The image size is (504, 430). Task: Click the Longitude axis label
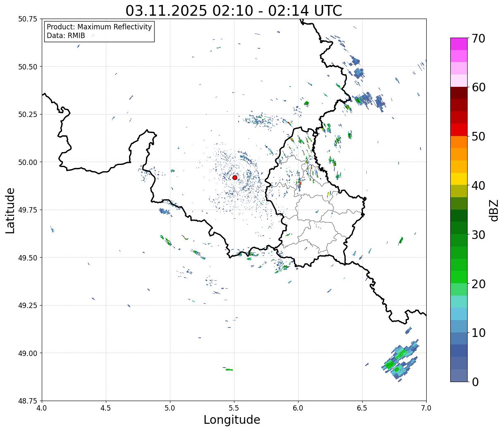pyautogui.click(x=232, y=420)
